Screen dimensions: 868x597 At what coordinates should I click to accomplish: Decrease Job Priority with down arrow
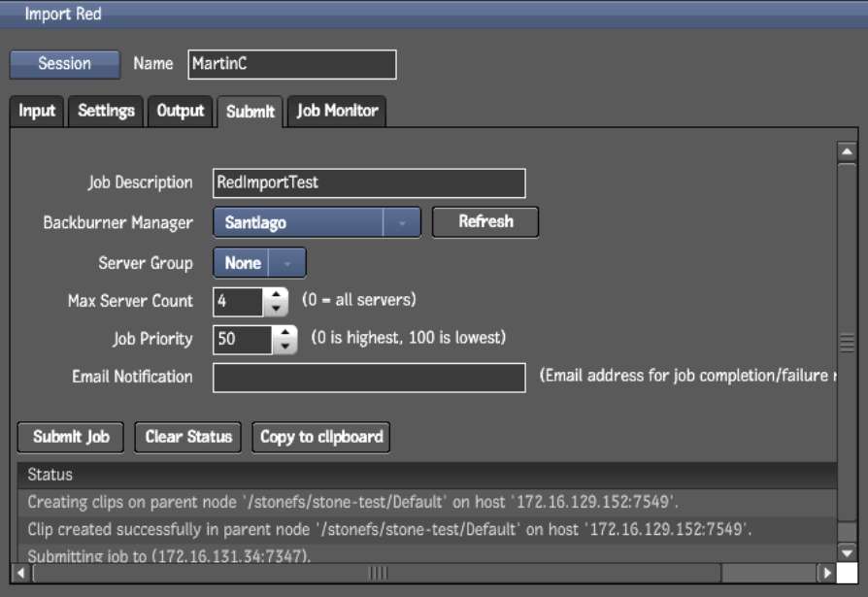pos(284,347)
